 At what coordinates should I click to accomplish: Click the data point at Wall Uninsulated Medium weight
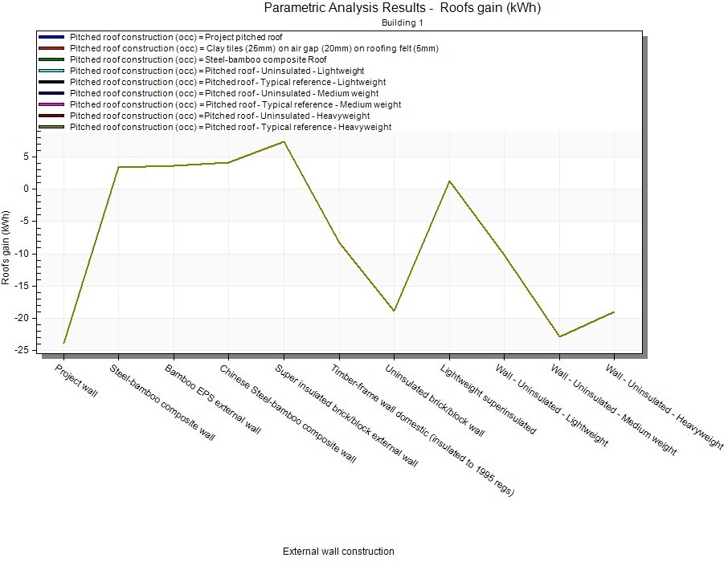559,336
